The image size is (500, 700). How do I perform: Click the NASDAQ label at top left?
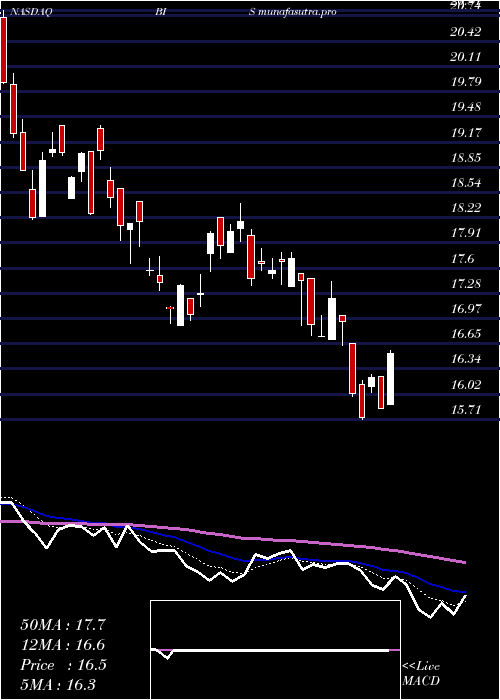(30, 12)
